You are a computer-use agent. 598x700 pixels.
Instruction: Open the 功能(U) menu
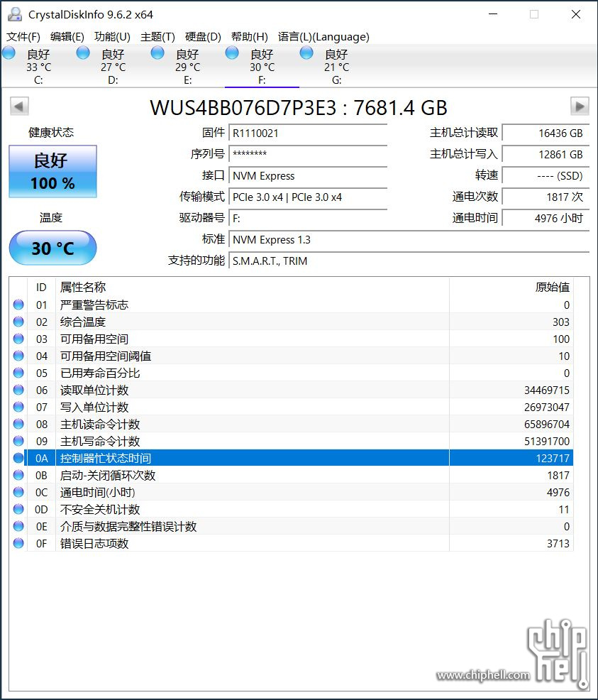(112, 37)
